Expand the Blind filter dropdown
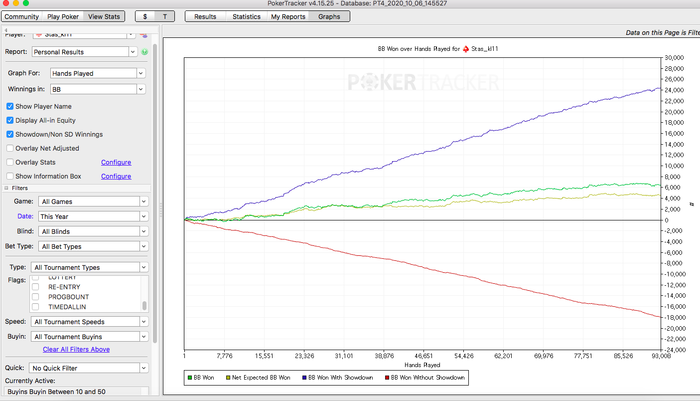 click(143, 231)
